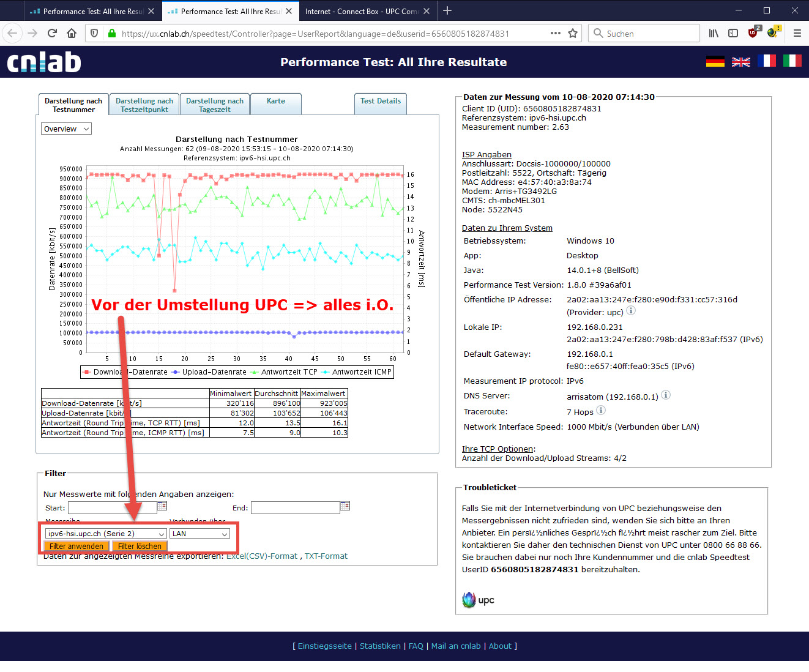The width and height of the screenshot is (809, 672).
Task: Click info icon next to Traceroute hops
Action: click(601, 411)
